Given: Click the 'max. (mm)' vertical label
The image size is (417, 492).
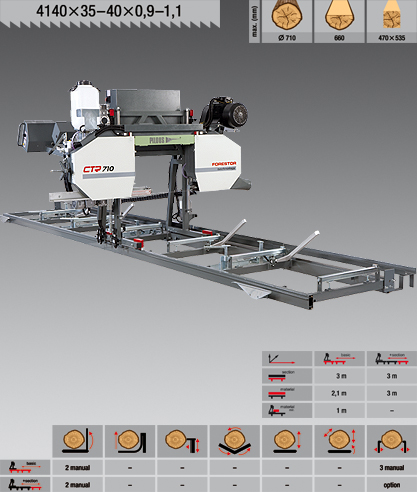Looking at the screenshot, I should 255,21.
